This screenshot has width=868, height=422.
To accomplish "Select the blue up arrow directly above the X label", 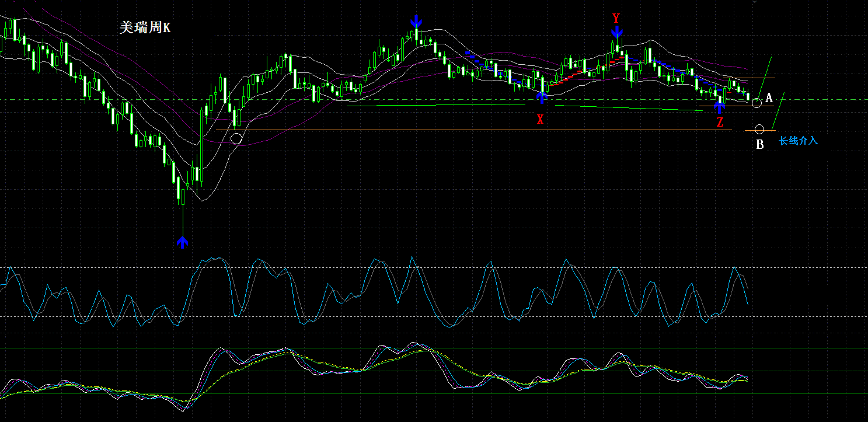I will click(x=542, y=97).
